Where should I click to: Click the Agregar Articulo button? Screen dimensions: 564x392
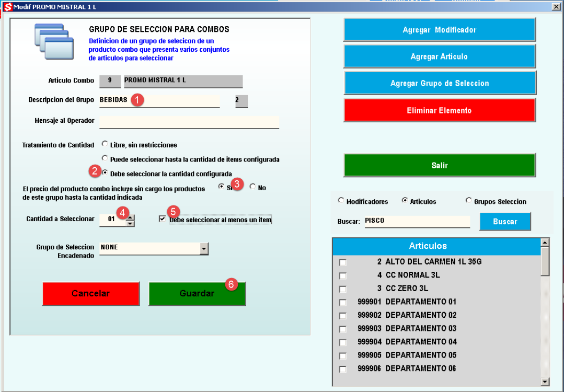coord(440,56)
